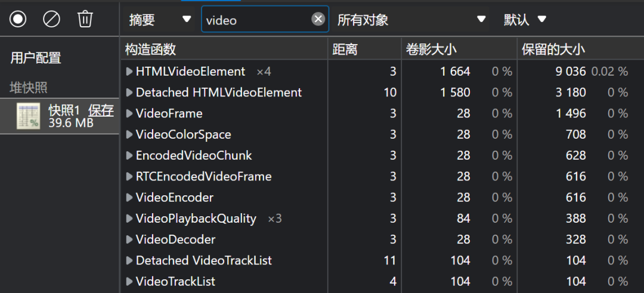Click retained size value 3 180
This screenshot has width=644, height=293.
[571, 93]
